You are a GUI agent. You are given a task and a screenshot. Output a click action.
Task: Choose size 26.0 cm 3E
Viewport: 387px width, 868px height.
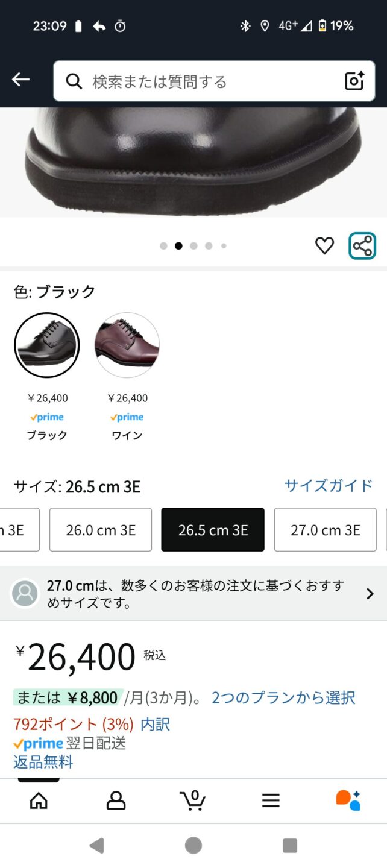[x=101, y=530]
